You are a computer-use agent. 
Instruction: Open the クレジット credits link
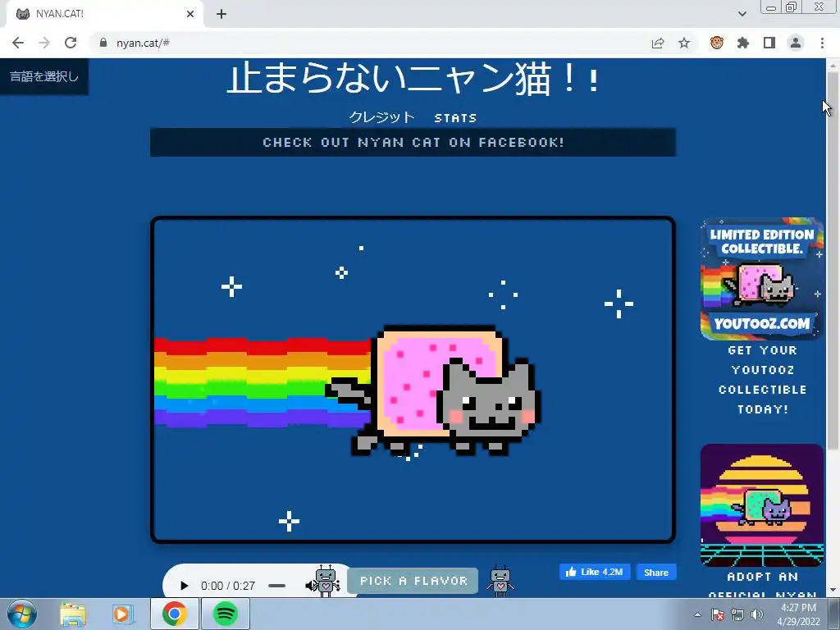pyautogui.click(x=381, y=117)
